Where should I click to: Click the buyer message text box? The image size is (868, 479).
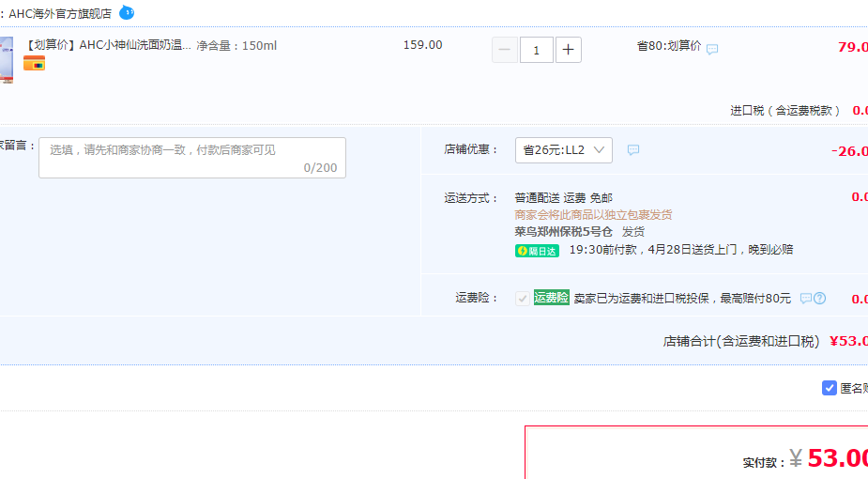point(192,158)
